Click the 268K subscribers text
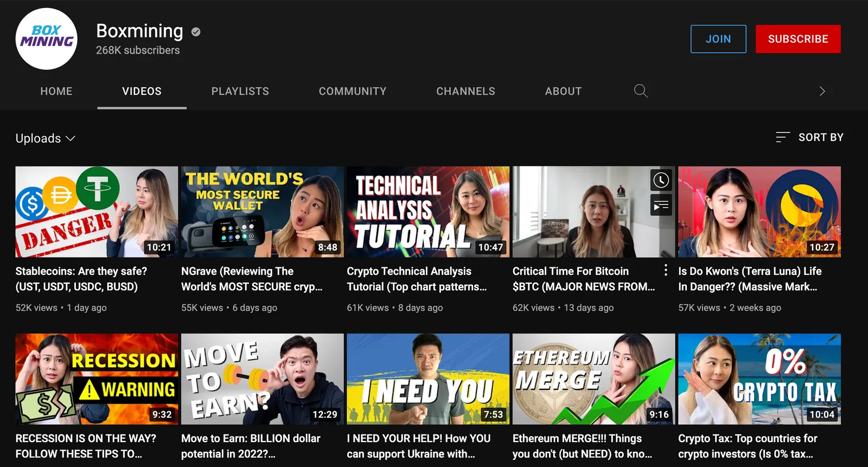 138,50
